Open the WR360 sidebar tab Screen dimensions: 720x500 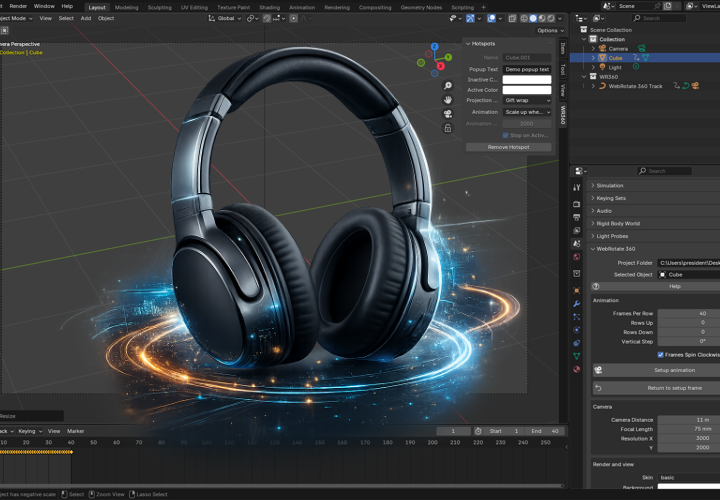point(562,115)
